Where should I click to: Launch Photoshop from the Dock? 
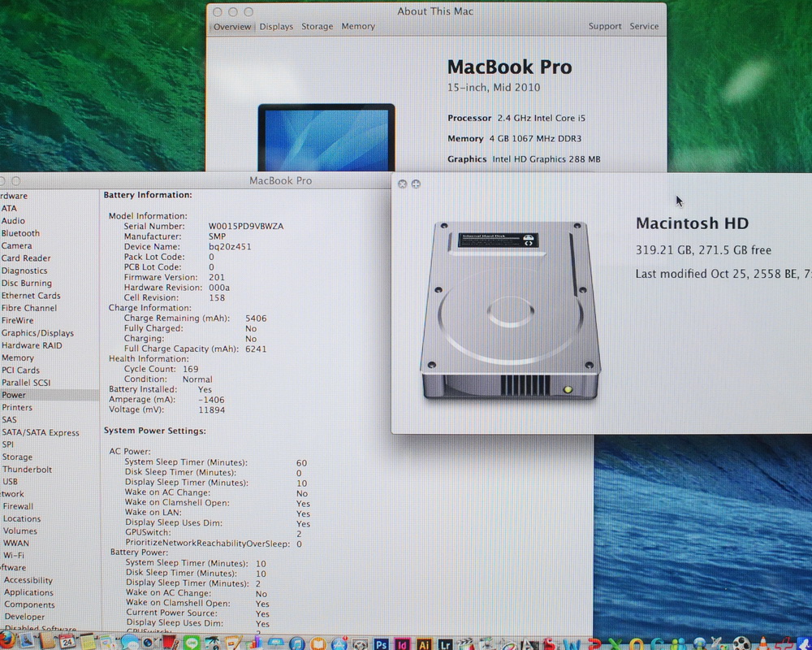pyautogui.click(x=381, y=643)
